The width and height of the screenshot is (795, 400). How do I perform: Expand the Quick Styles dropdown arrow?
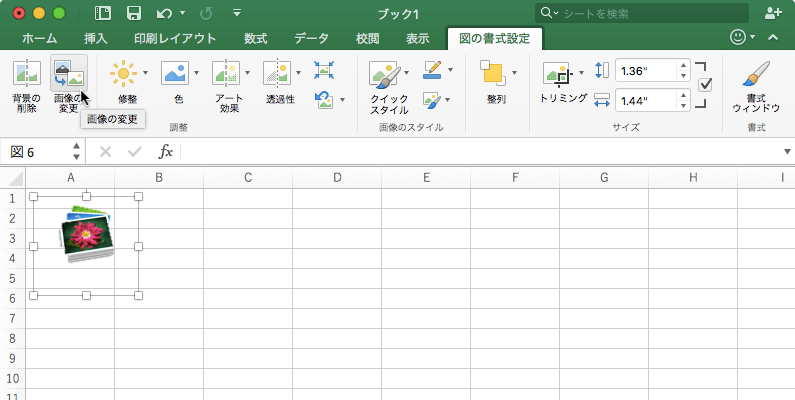pos(407,73)
